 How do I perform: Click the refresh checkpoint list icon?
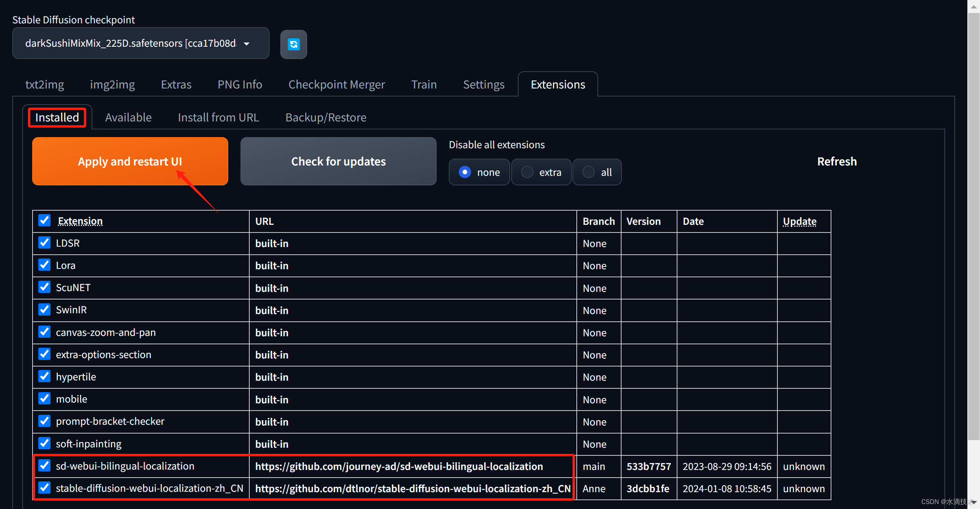click(293, 44)
